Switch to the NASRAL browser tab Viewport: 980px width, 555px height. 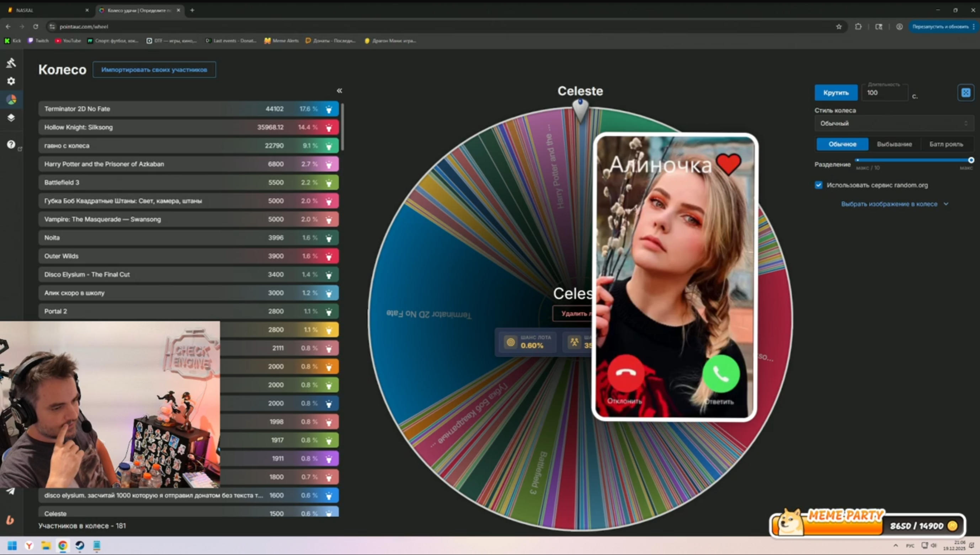click(x=46, y=10)
